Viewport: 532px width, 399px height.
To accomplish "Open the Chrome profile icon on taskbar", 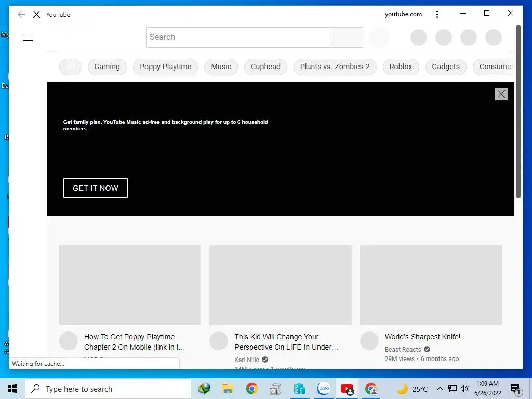I will (371, 389).
